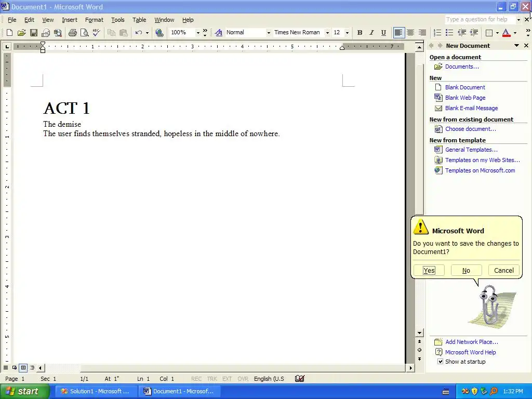Viewport: 532px width, 399px height.
Task: Apply outside border button
Action: click(x=489, y=33)
